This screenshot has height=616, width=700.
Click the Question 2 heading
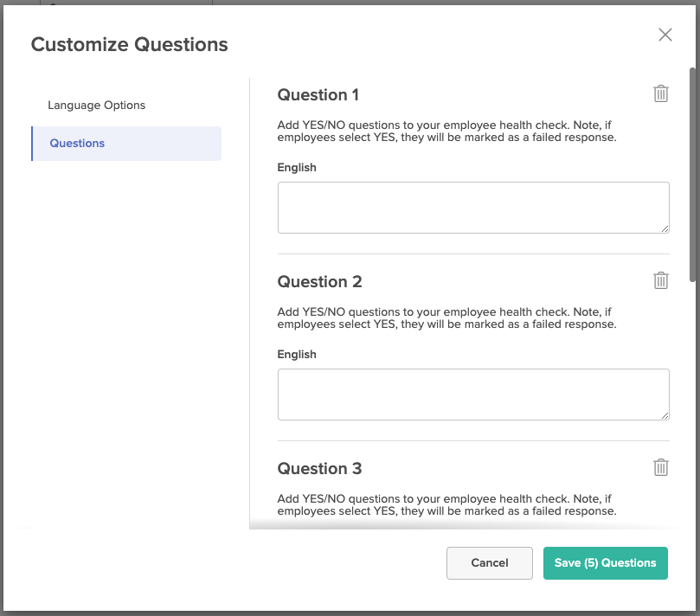(319, 282)
